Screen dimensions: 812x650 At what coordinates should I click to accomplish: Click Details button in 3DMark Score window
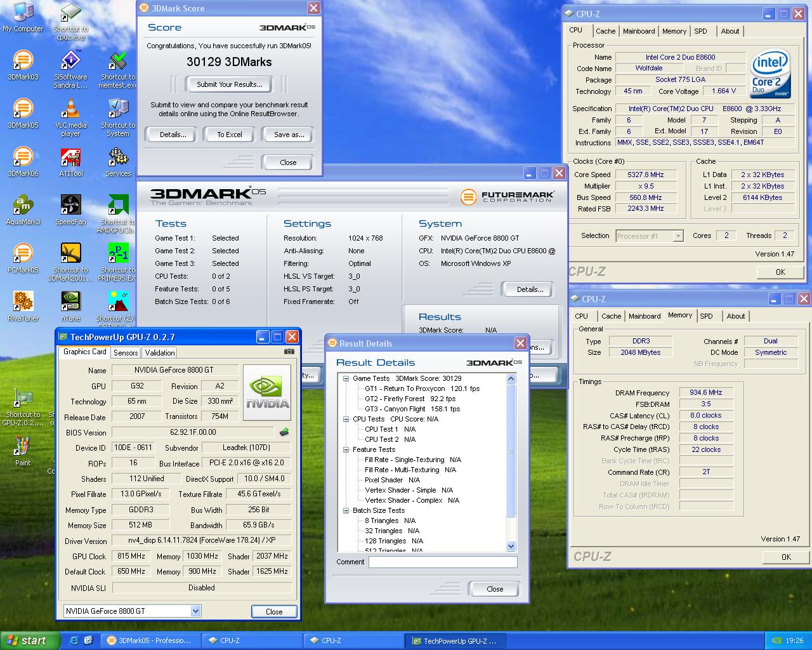(173, 135)
